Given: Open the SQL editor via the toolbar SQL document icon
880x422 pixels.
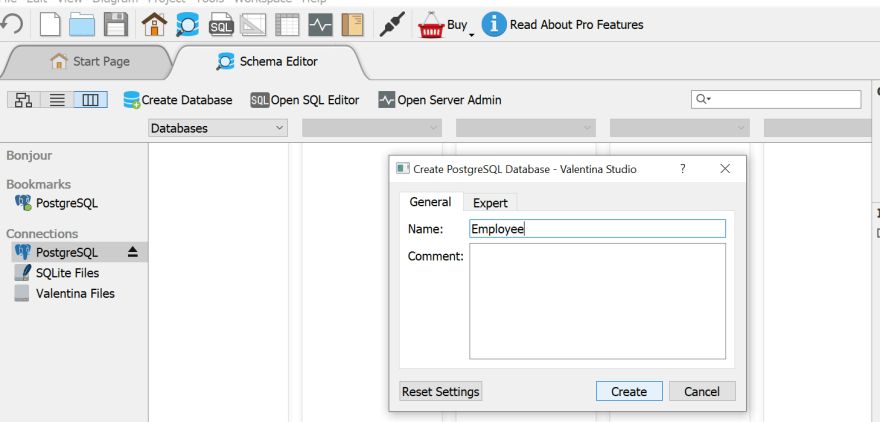Looking at the screenshot, I should pos(221,25).
